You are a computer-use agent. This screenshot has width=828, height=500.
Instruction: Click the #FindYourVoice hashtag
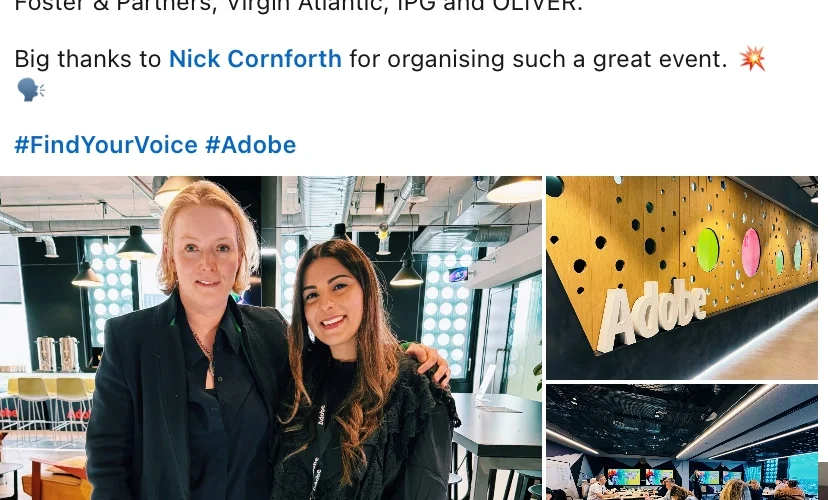[x=106, y=145]
